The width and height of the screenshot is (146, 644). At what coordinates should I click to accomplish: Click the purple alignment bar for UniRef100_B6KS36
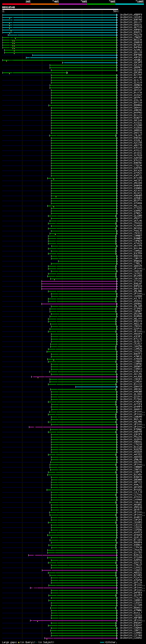click(x=79, y=289)
